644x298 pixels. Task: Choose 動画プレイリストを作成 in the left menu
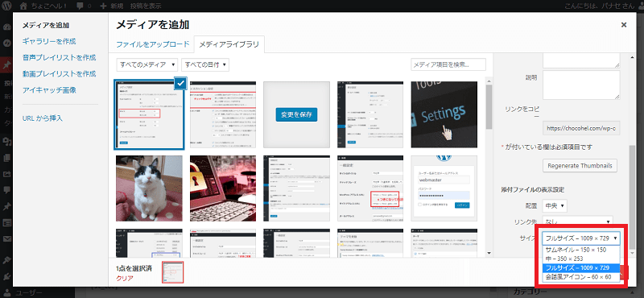(x=59, y=74)
